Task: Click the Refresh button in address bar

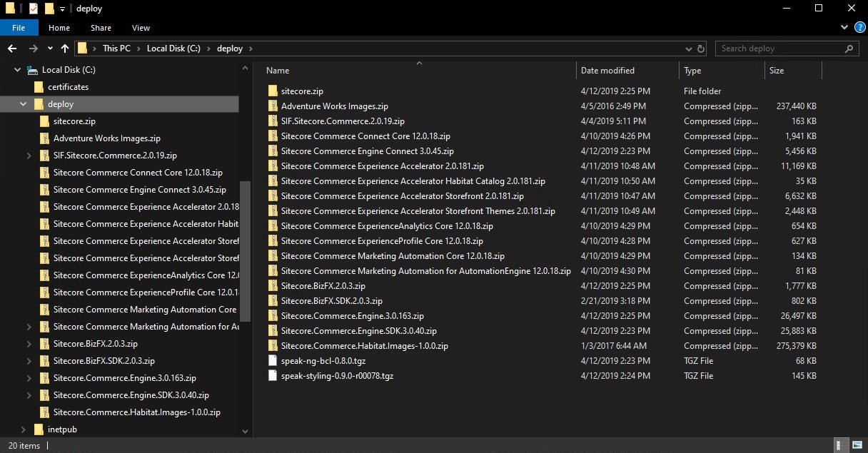Action: point(701,49)
